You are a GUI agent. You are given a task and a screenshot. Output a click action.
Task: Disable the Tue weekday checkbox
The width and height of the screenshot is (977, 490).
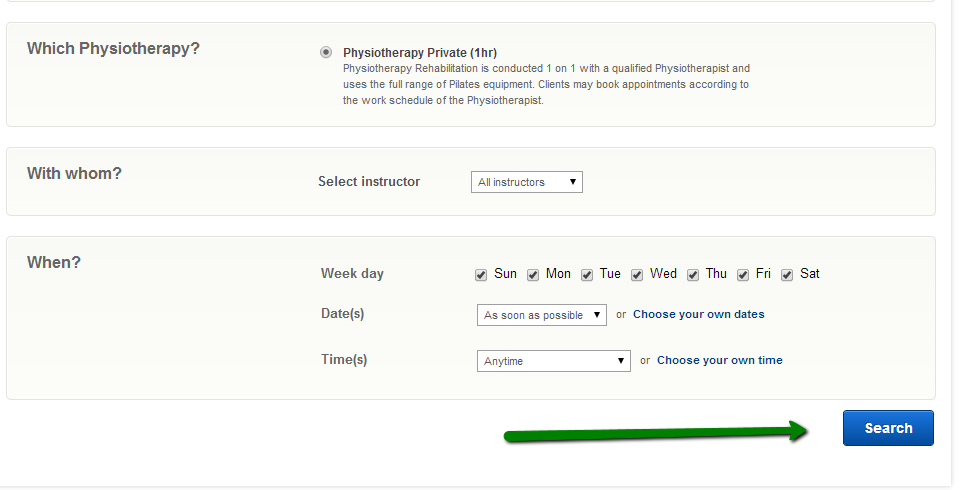point(587,275)
